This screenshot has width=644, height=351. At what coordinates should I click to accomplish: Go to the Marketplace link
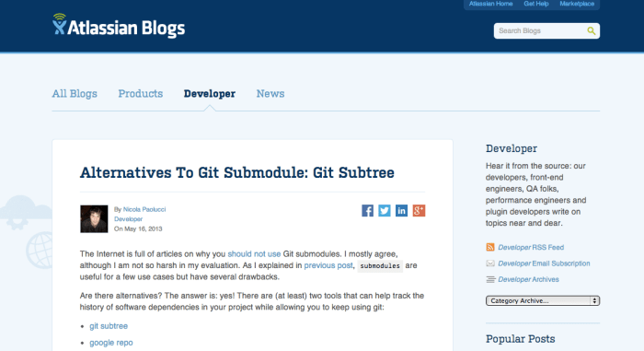click(577, 4)
